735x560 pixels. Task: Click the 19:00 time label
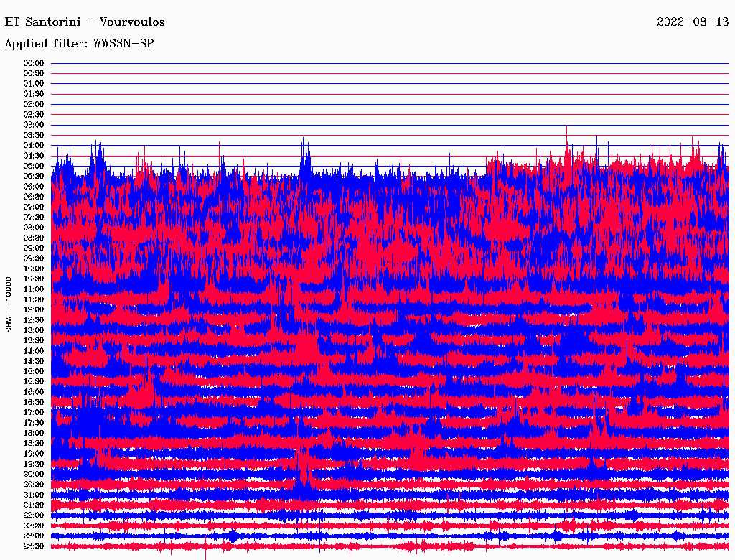click(34, 454)
